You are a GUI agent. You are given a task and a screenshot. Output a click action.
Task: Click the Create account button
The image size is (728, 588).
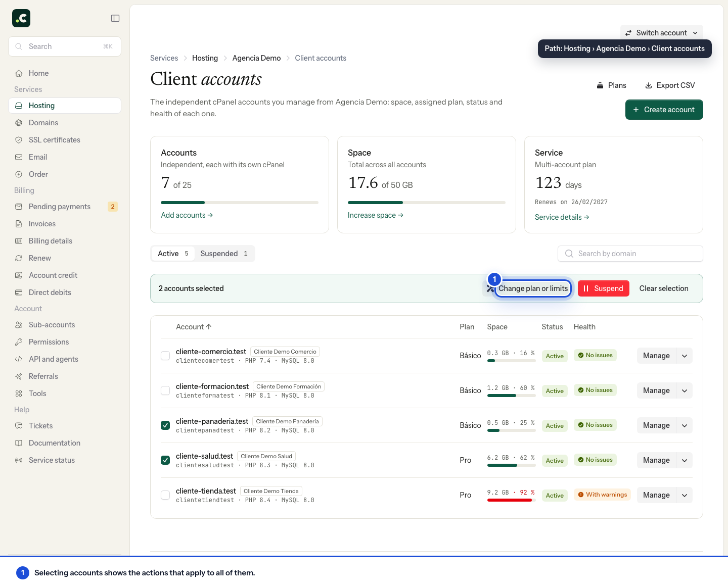664,110
